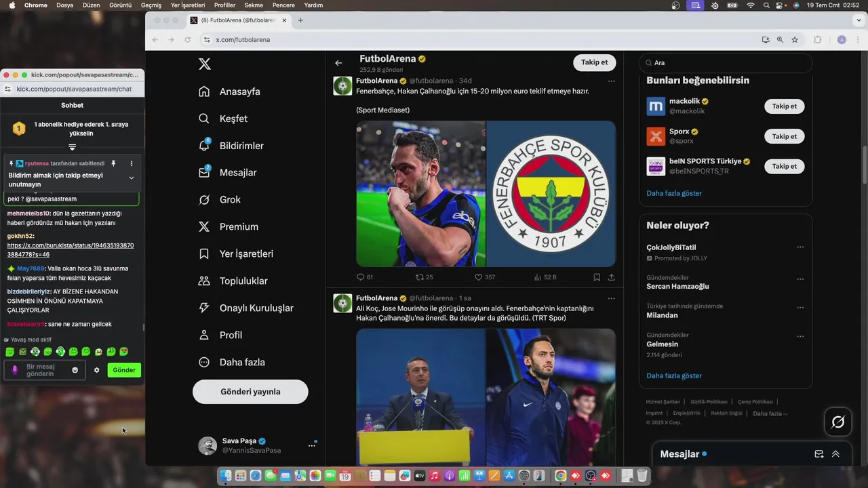Open Bildirimler notifications bell

(x=231, y=146)
